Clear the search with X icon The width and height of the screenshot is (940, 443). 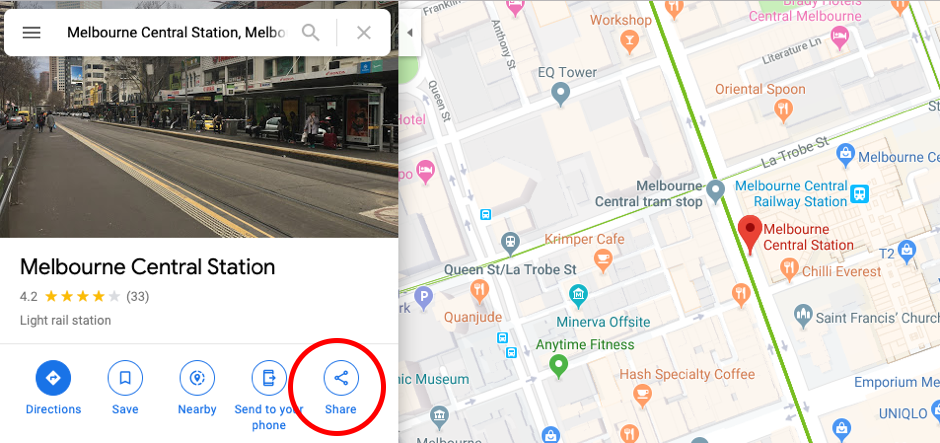[364, 32]
